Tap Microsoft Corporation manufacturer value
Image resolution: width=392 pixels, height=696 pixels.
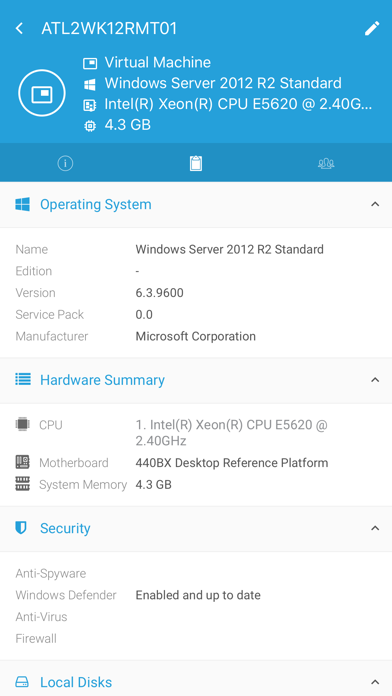196,336
